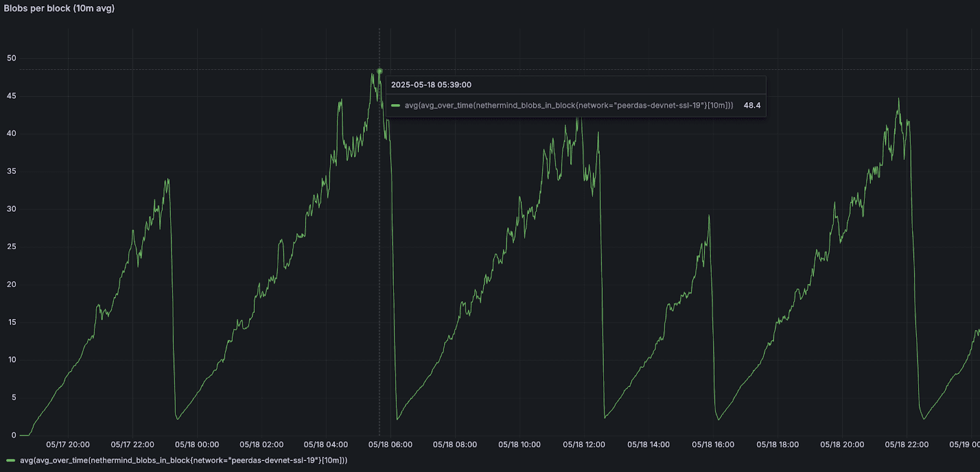Click the 25 y-axis tick label
Image resolution: width=980 pixels, height=472 pixels.
click(x=12, y=247)
